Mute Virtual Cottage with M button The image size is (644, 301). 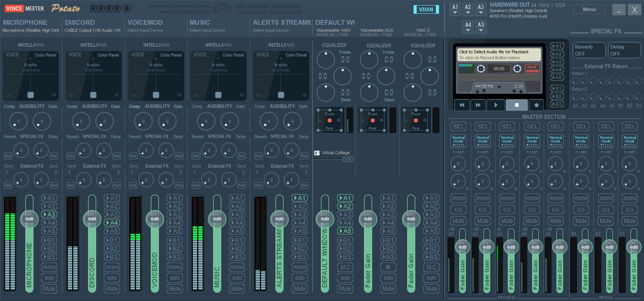pos(350,159)
